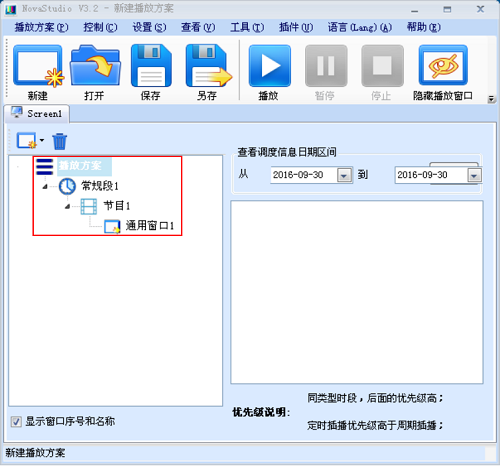500x466 pixels.
Task: Save the playlist with the 保存 icon
Action: click(151, 66)
